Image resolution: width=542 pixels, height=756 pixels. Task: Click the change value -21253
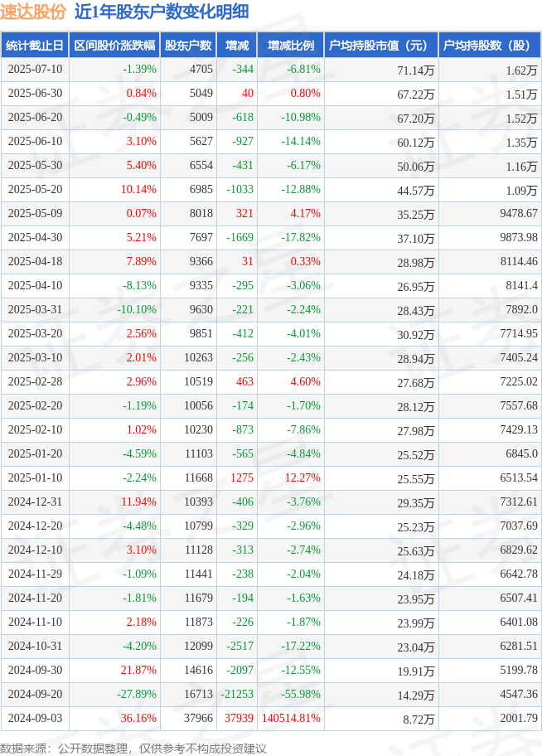coord(237,694)
